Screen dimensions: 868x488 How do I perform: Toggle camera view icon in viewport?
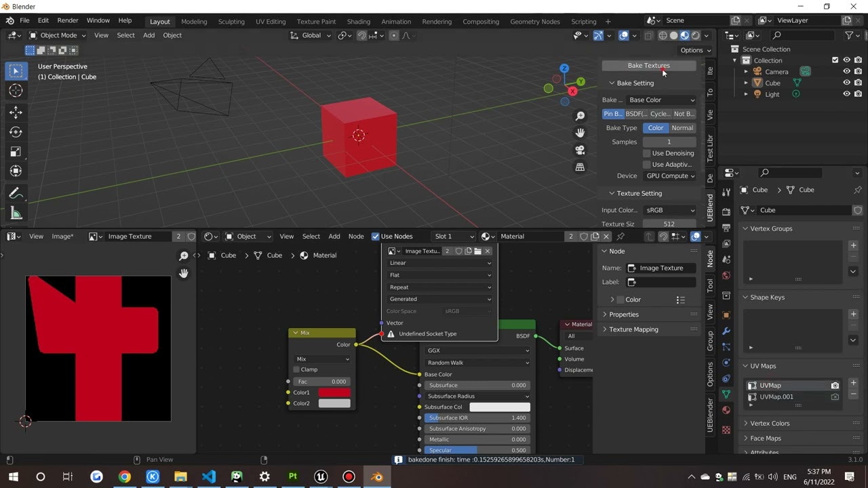click(x=580, y=150)
